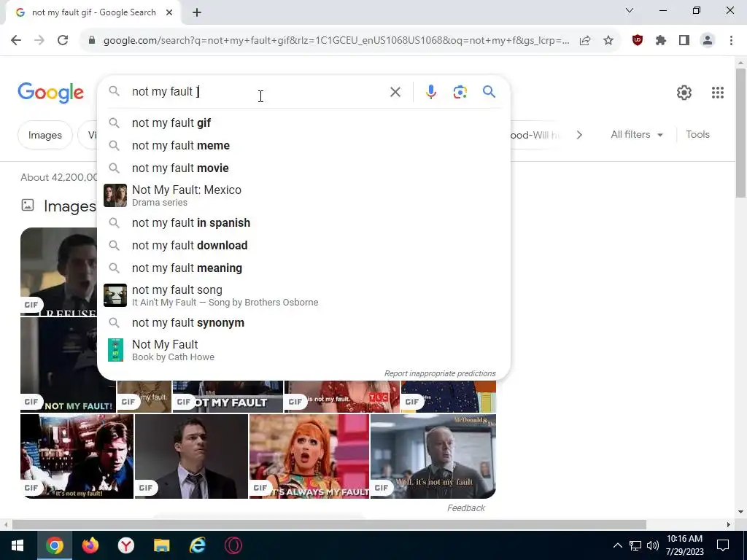Click the scroll right arrow of horizontal scrollbar
Viewport: 747px width, 560px height.
[x=729, y=525]
